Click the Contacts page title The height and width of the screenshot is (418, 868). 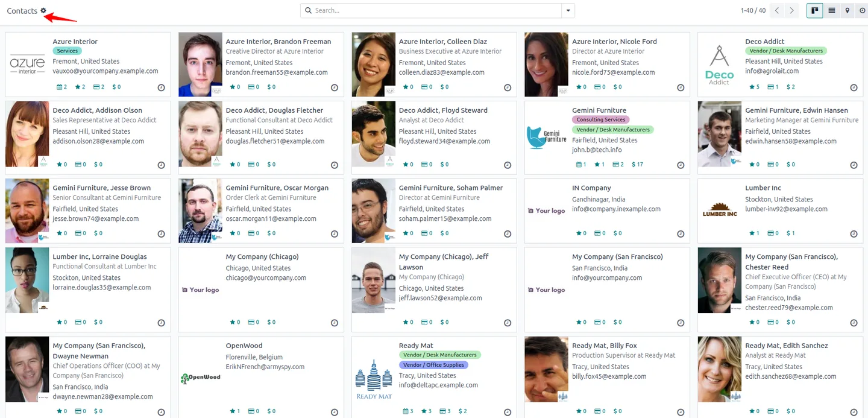coord(22,11)
